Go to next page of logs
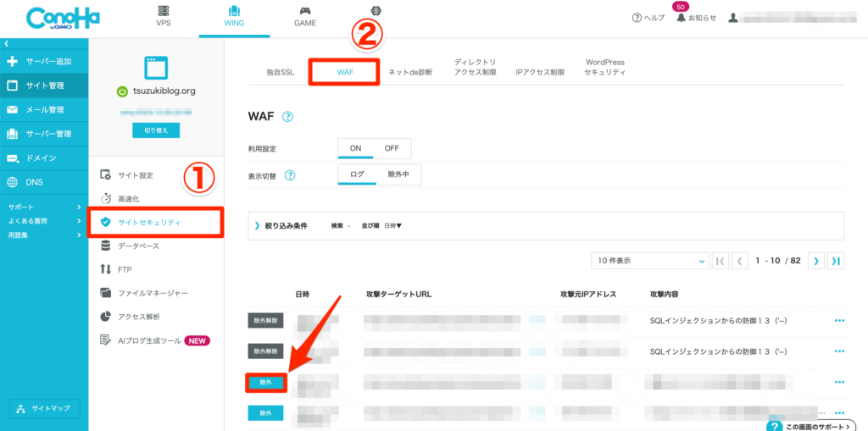This screenshot has width=868, height=431. 816,261
